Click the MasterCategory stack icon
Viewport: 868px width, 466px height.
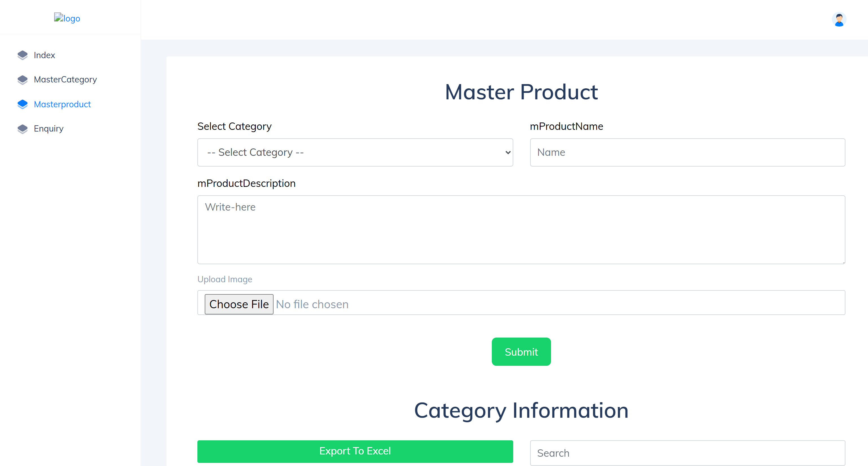tap(22, 80)
